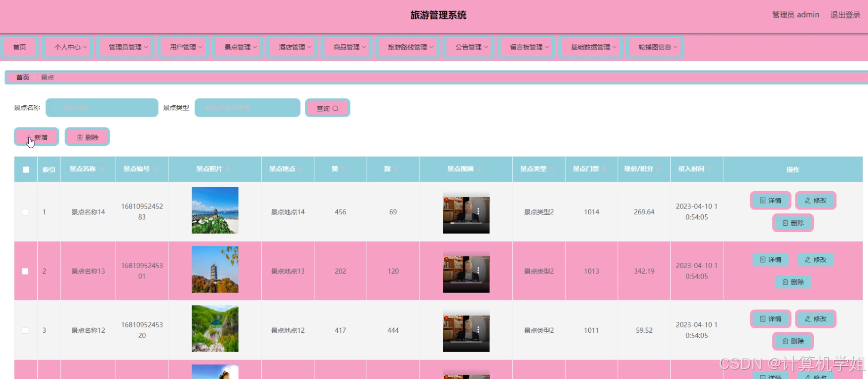Expand 商品管理 menu
Viewport: 868px width, 379px height.
(347, 47)
